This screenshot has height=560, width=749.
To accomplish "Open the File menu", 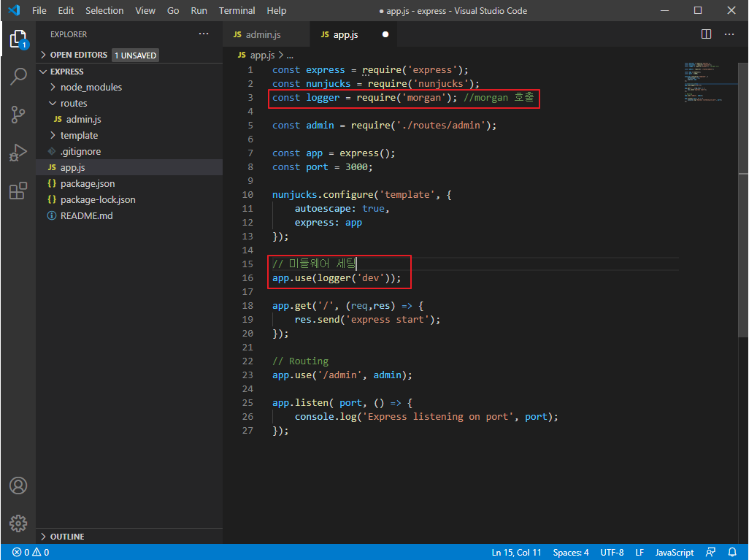I will point(39,10).
